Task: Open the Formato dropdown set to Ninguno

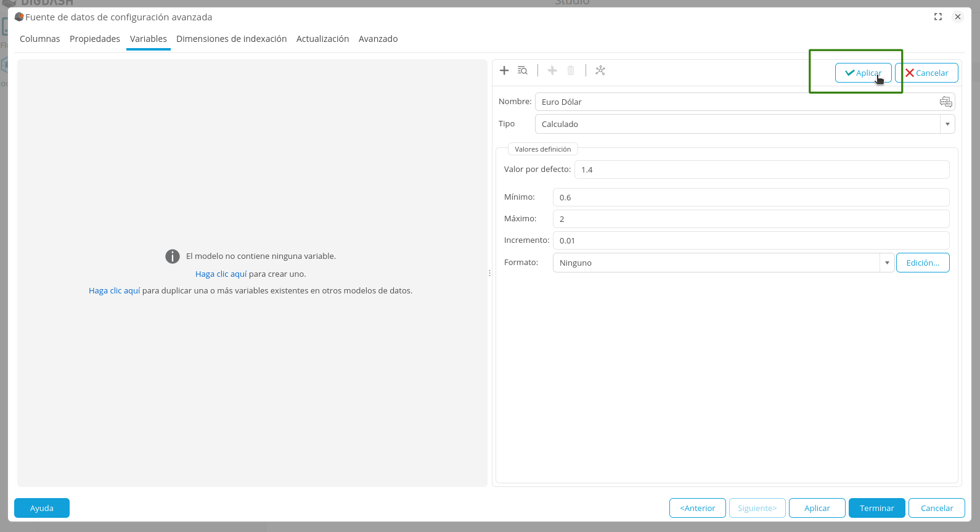Action: 887,263
